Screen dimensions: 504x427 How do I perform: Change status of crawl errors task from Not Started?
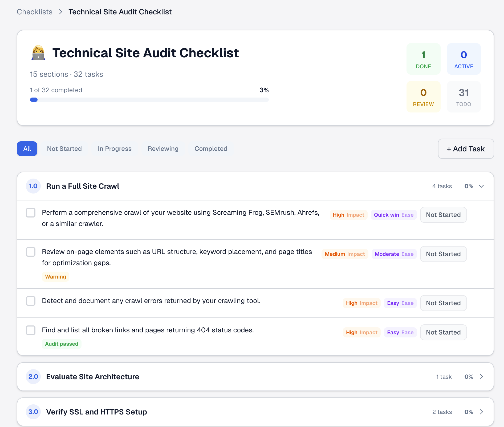(443, 303)
